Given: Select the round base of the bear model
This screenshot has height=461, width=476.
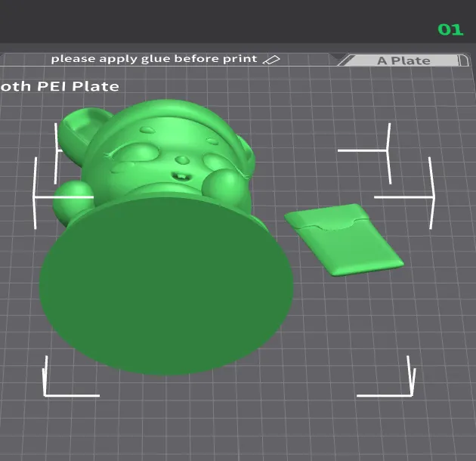Looking at the screenshot, I should click(x=166, y=286).
